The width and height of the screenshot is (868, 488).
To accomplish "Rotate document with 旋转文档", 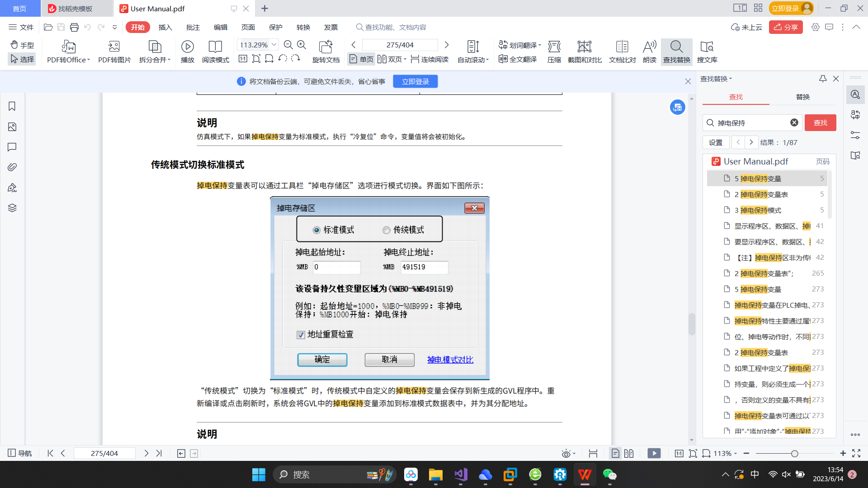I will tap(325, 52).
